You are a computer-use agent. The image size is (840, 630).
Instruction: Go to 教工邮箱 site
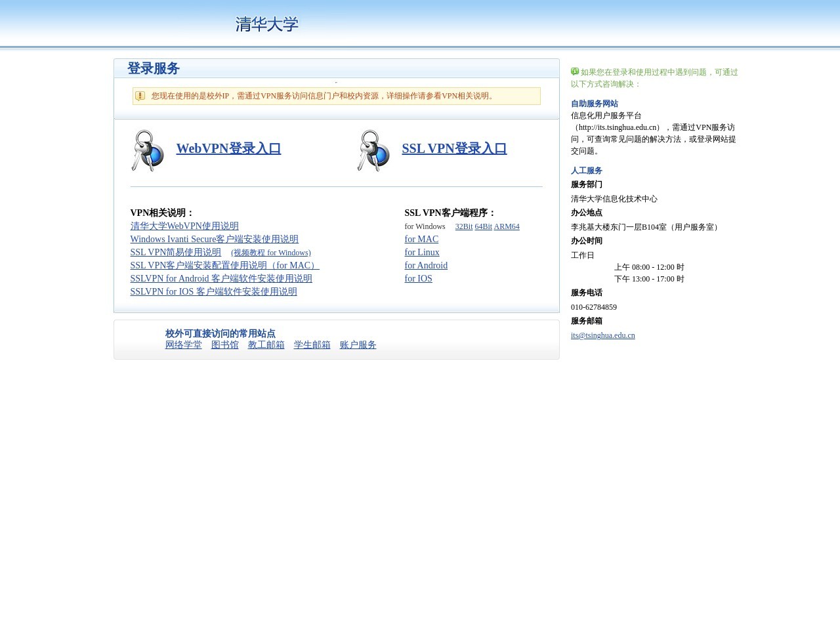click(x=266, y=345)
